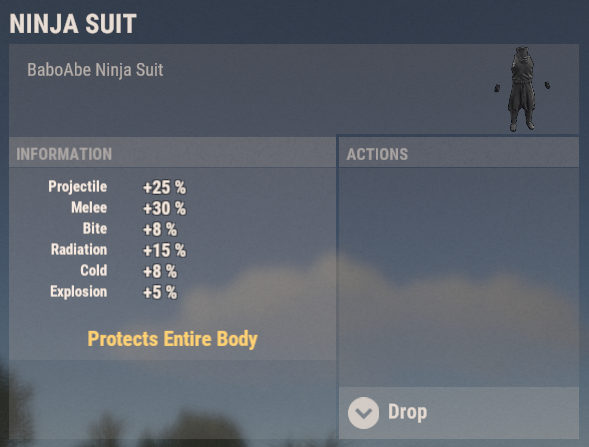The width and height of the screenshot is (589, 447).
Task: Click the +30 % melee value
Action: pyautogui.click(x=165, y=208)
